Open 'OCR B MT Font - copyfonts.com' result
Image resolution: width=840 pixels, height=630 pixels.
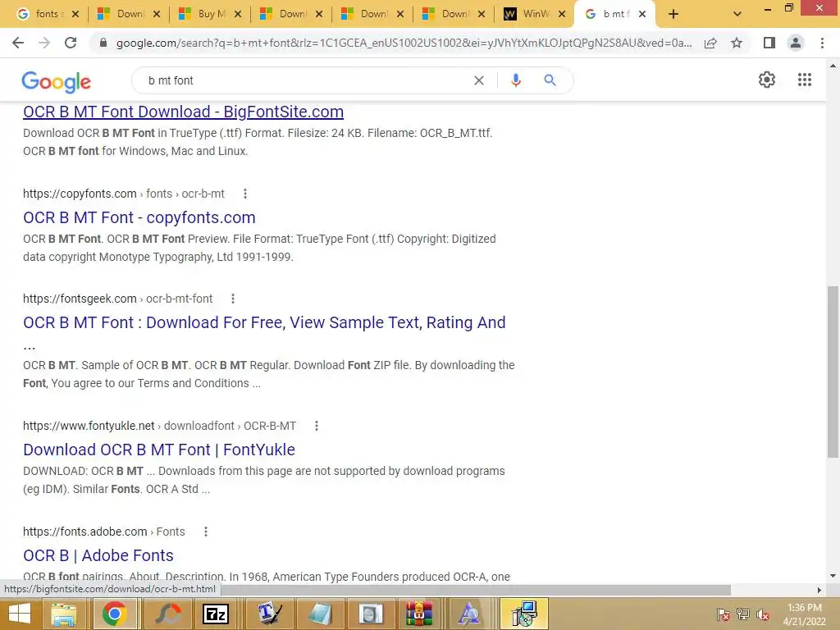pos(139,217)
